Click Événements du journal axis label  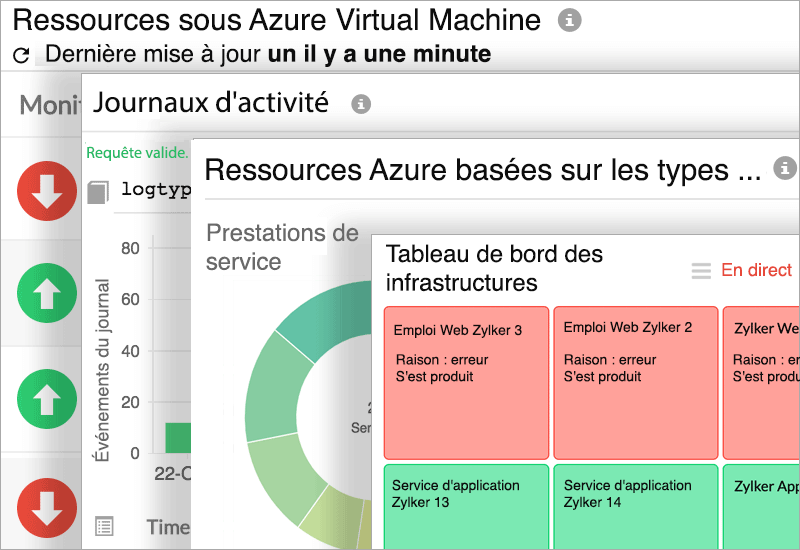tap(102, 370)
